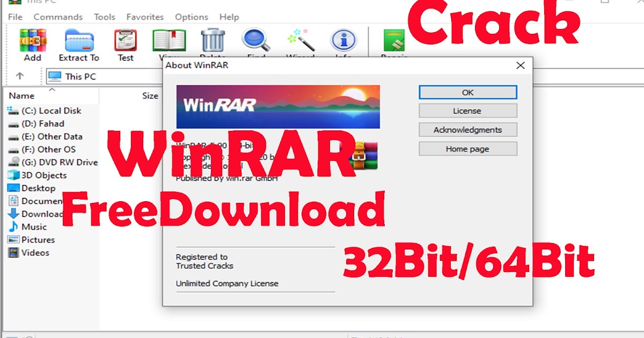Viewport: 644px width, 338px height.
Task: Click the '(C:) Local Disk' label text
Action: coord(52,111)
